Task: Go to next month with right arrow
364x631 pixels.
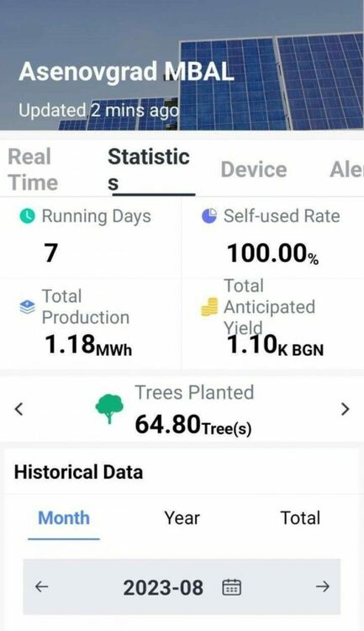Action: point(323,586)
